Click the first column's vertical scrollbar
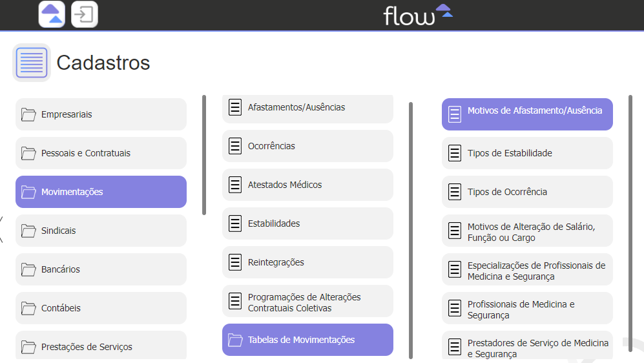The image size is (644, 363). coord(204,155)
